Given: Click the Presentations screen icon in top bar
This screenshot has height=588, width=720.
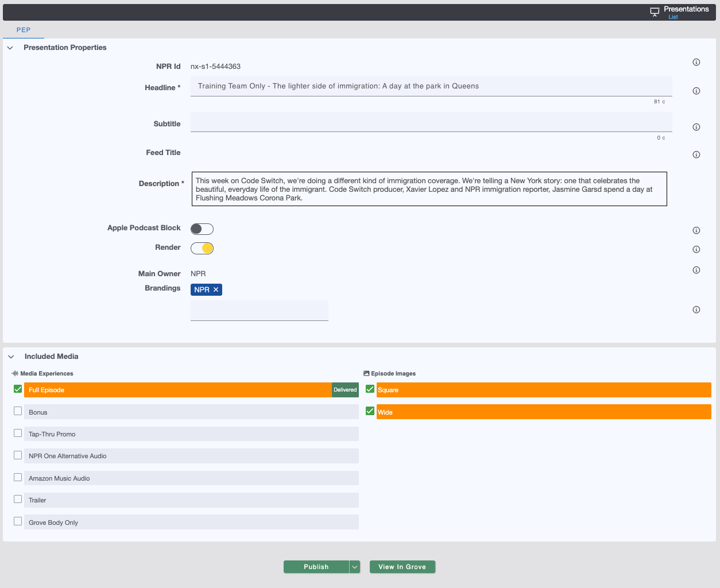Looking at the screenshot, I should (x=655, y=12).
